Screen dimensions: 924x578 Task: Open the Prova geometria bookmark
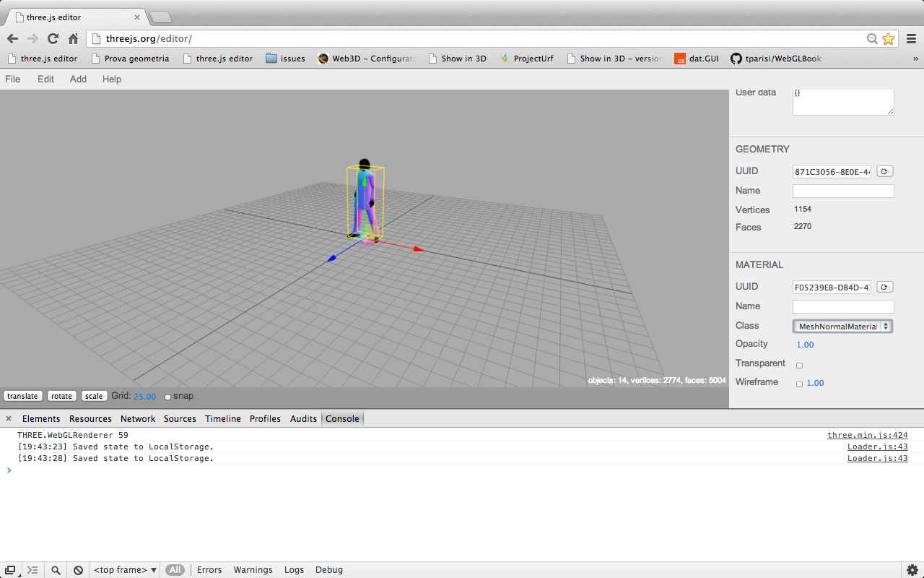click(130, 59)
